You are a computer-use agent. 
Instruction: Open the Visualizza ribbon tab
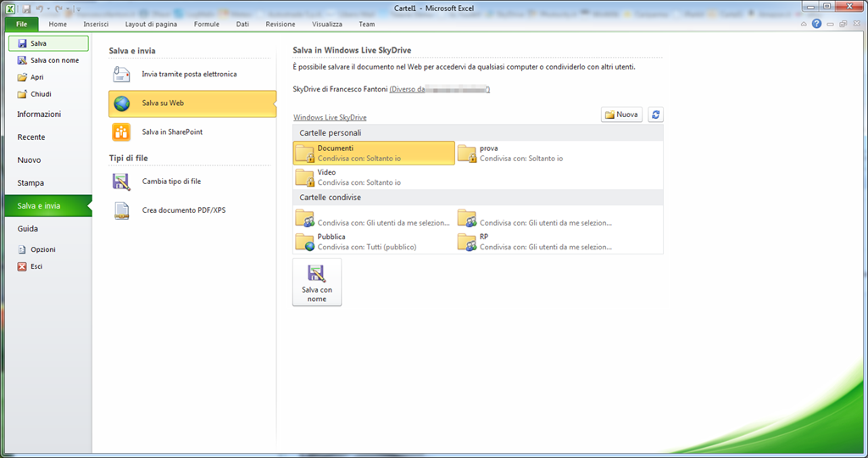point(327,25)
